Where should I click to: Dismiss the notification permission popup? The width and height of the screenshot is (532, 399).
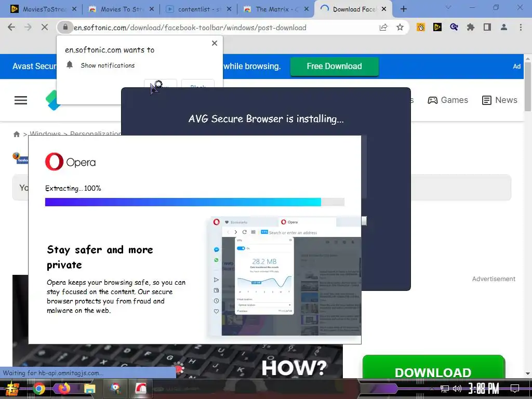[x=215, y=43]
